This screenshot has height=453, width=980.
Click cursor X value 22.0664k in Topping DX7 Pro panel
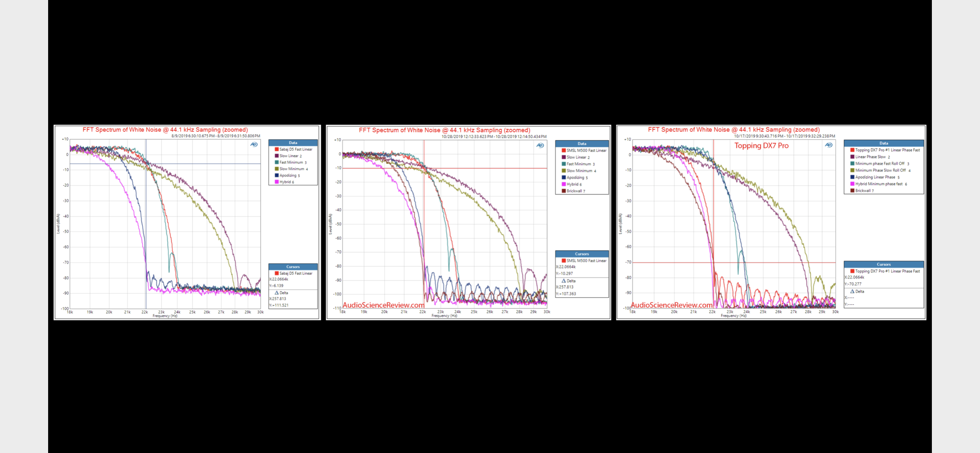pyautogui.click(x=855, y=278)
